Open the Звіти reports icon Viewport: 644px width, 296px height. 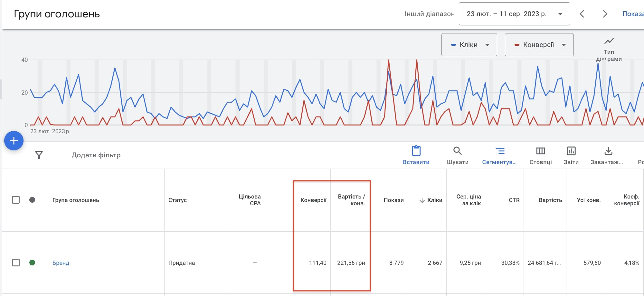click(571, 151)
